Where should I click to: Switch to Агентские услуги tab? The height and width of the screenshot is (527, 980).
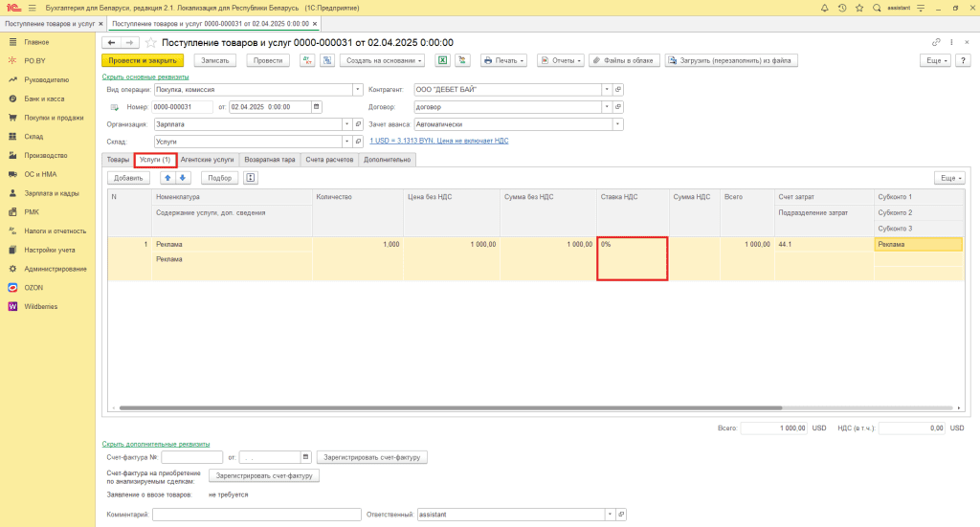point(207,160)
